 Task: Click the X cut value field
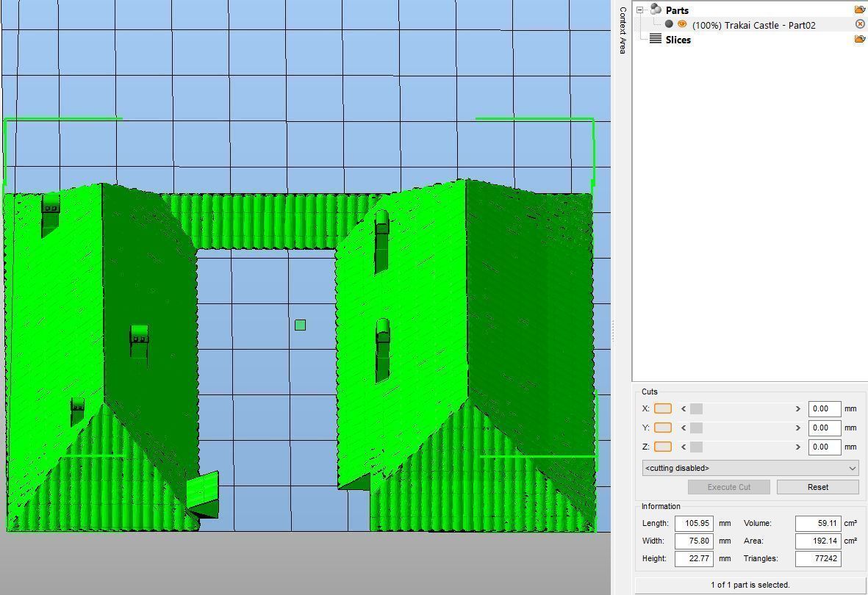point(824,409)
